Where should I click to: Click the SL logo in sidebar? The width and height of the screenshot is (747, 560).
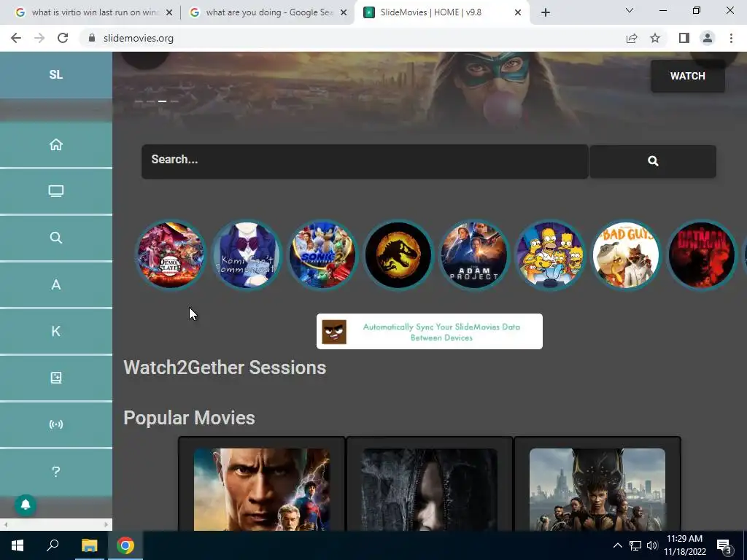click(x=55, y=75)
